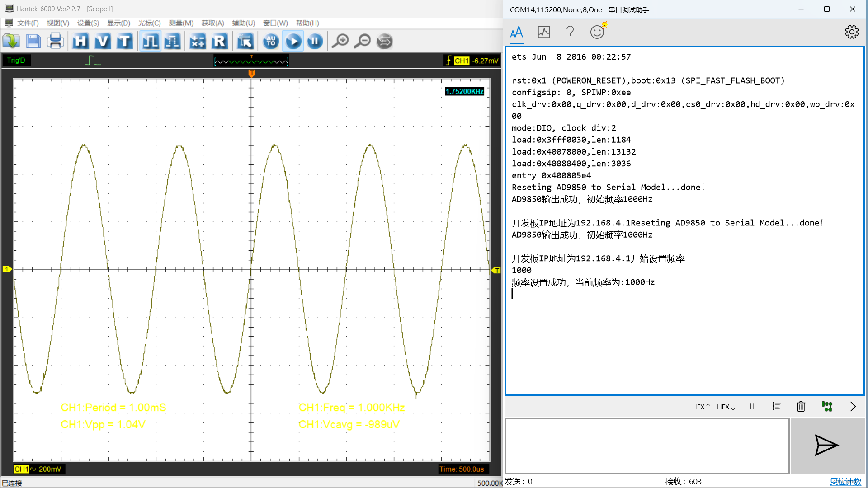Toggle HEX receive display (HEX down arrow)
This screenshot has height=488, width=868.
pos(726,407)
